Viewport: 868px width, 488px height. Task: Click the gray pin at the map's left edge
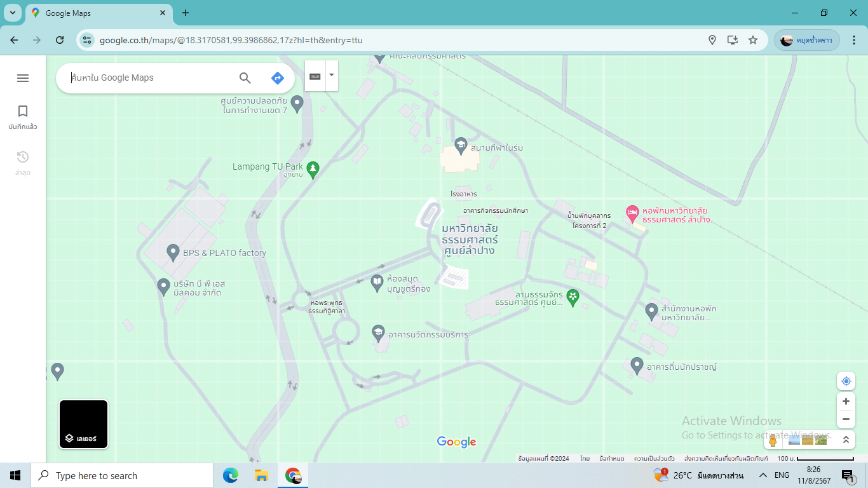58,371
